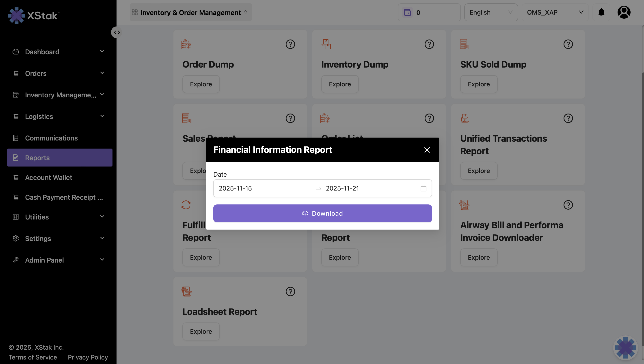Open the notifications bell
Viewport: 644px width, 364px height.
tap(601, 12)
